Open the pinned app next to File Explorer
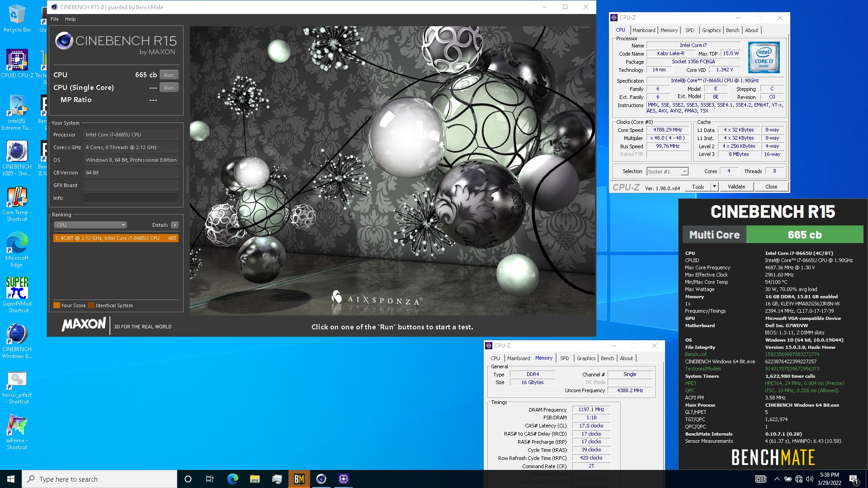This screenshot has height=488, width=868. tap(277, 479)
